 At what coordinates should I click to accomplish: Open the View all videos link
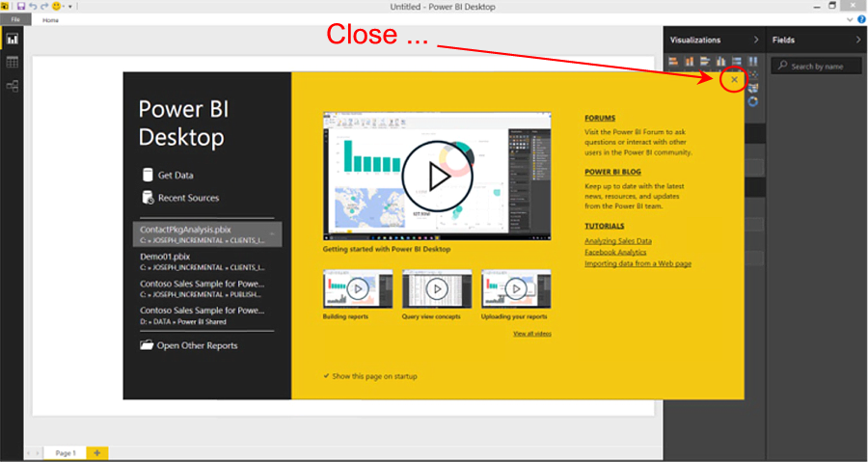tap(532, 334)
